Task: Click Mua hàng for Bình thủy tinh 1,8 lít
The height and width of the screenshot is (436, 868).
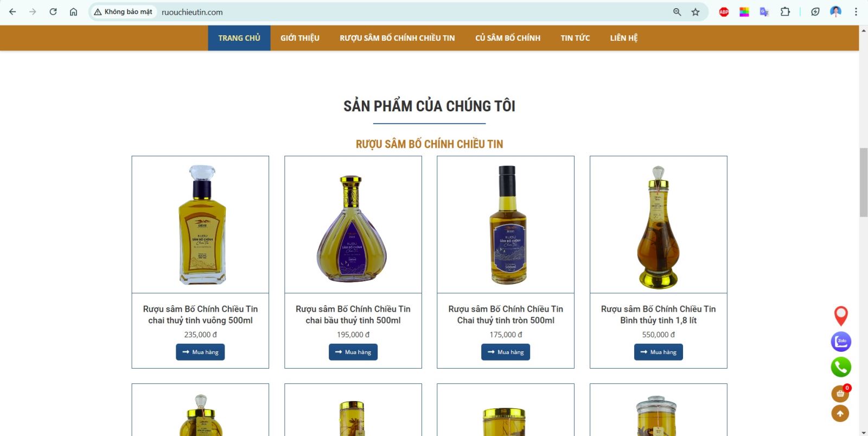Action: point(659,352)
